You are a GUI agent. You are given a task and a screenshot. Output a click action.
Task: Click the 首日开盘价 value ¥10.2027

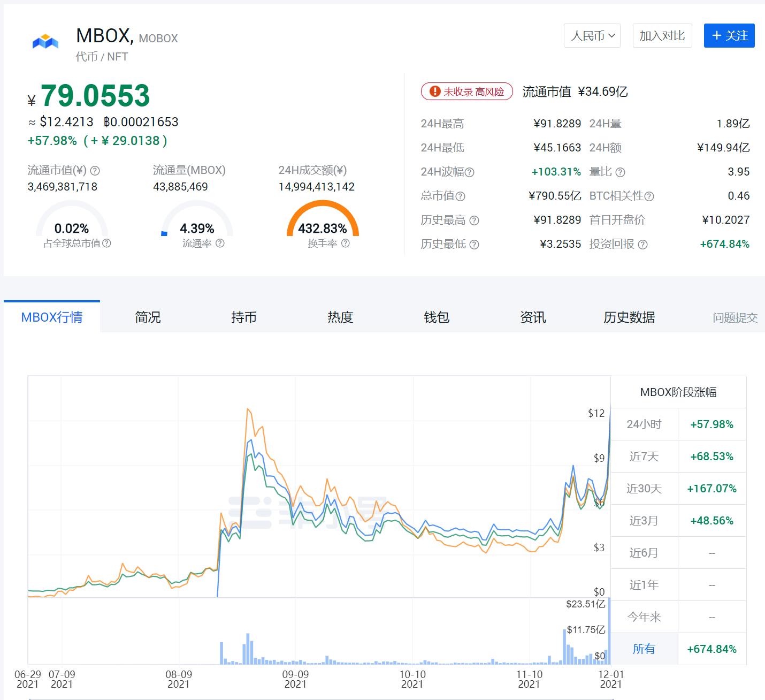[726, 220]
